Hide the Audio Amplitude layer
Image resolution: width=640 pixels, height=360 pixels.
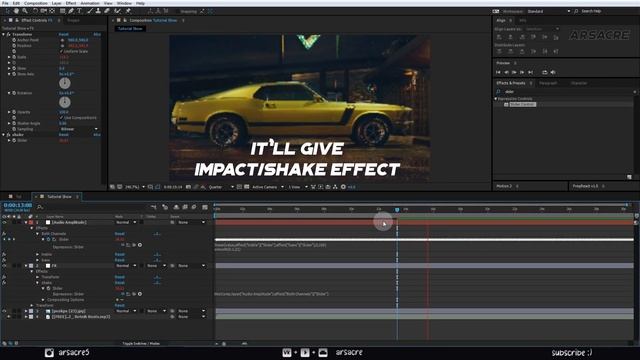(4, 222)
